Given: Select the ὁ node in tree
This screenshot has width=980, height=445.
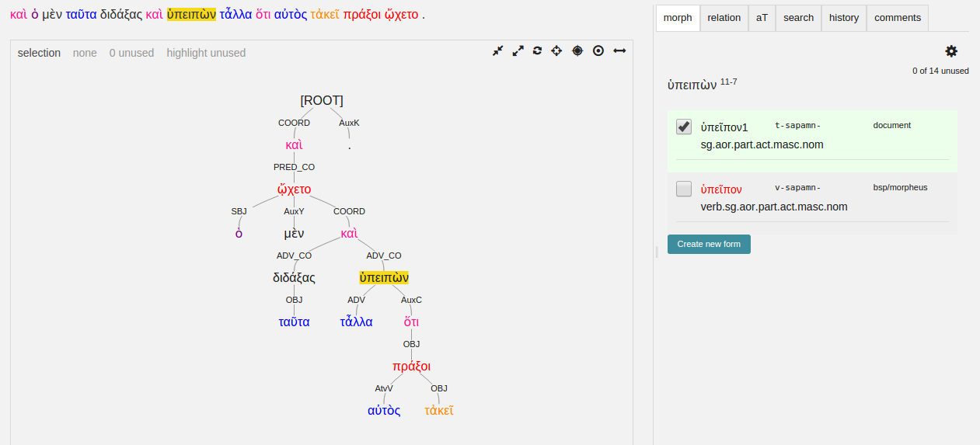Looking at the screenshot, I should pos(239,233).
